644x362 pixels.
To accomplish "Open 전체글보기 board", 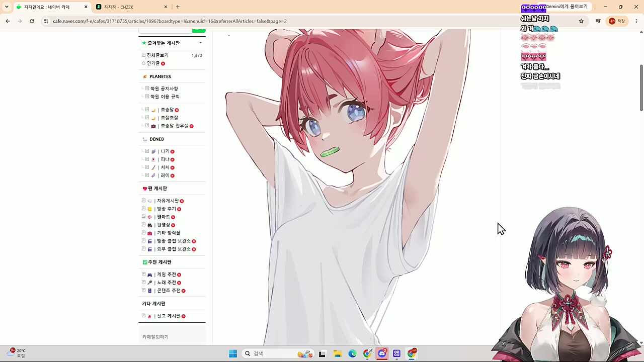I will [157, 55].
